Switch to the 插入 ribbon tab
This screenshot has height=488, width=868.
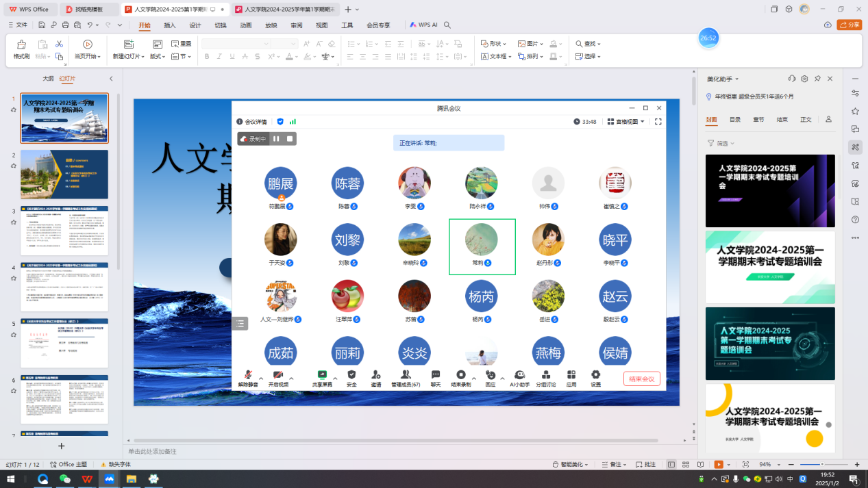pos(169,25)
